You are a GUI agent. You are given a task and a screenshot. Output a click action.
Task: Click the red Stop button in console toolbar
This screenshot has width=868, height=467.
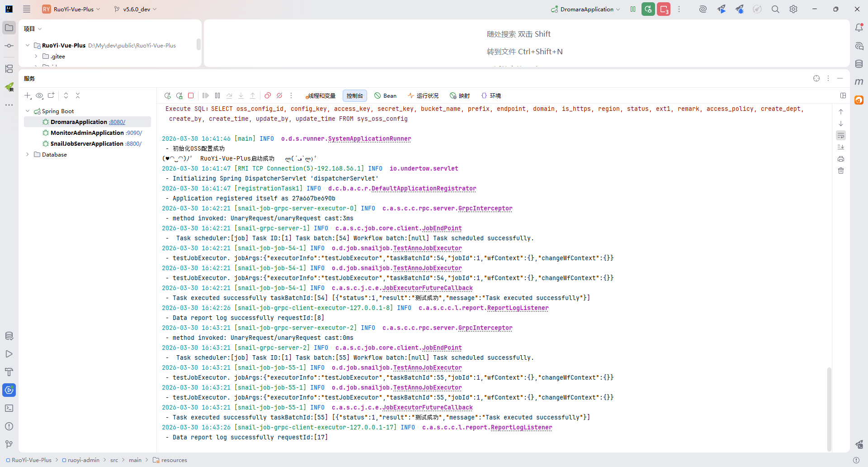click(191, 95)
